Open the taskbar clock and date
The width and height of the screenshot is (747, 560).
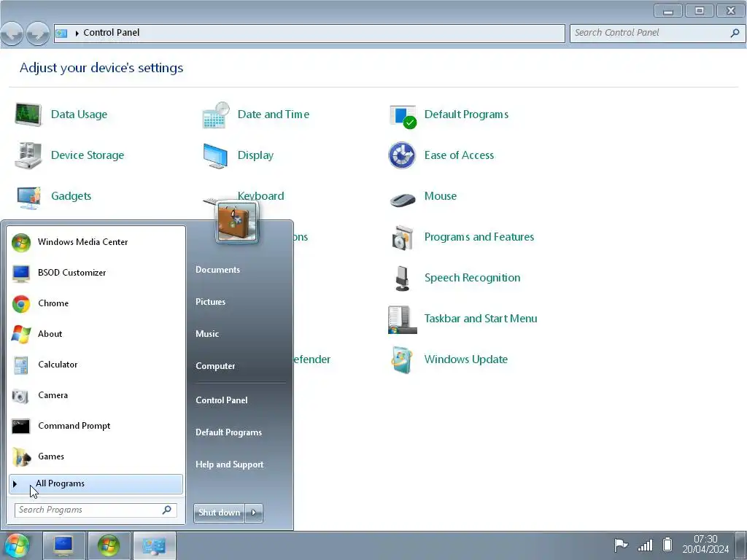point(705,544)
